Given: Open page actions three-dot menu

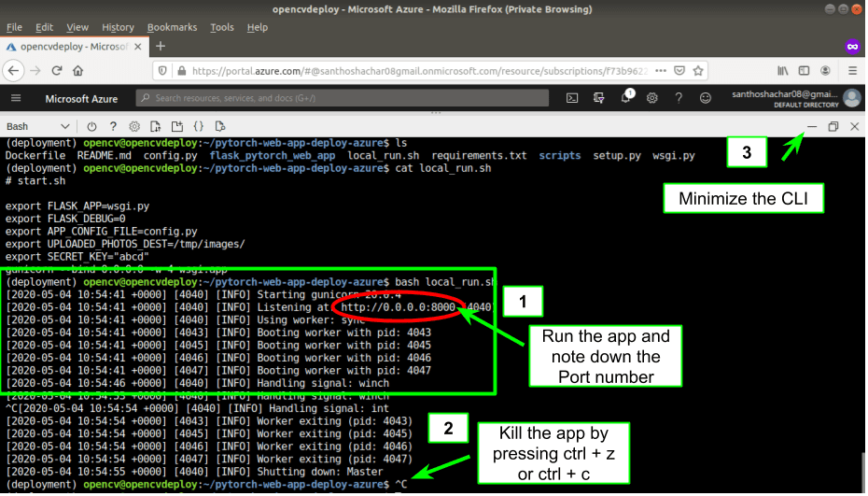Looking at the screenshot, I should pyautogui.click(x=661, y=71).
